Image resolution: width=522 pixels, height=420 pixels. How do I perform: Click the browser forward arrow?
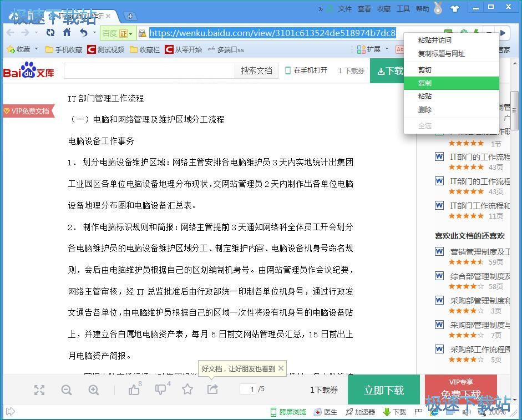pos(25,33)
